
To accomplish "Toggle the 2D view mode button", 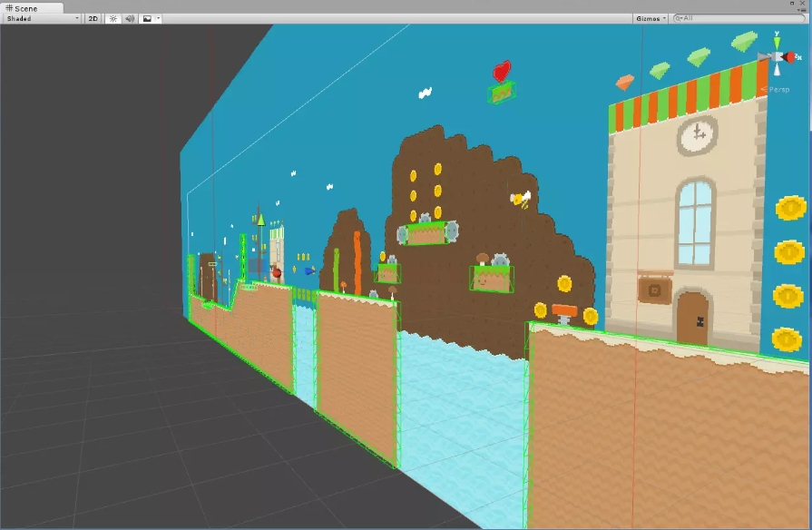I will point(93,18).
